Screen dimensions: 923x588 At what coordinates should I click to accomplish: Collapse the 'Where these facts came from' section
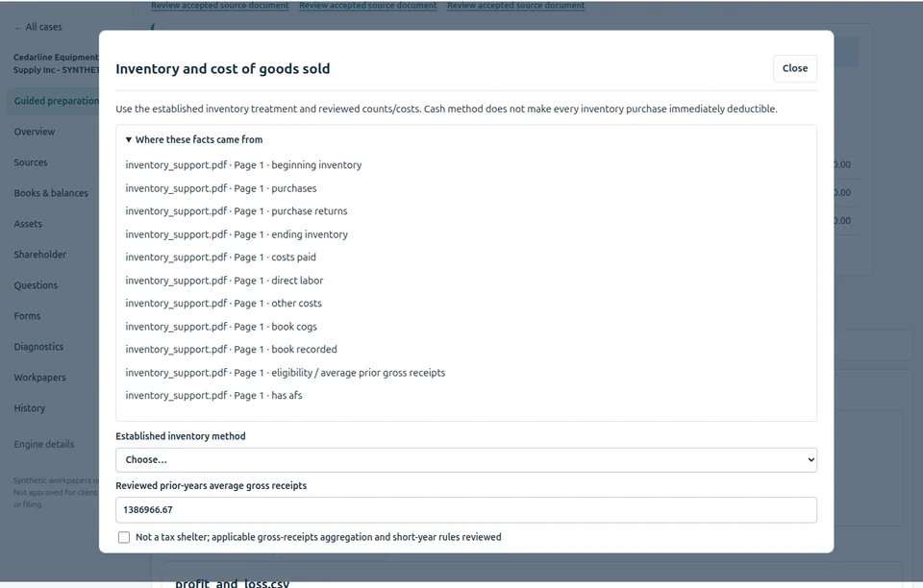(193, 140)
